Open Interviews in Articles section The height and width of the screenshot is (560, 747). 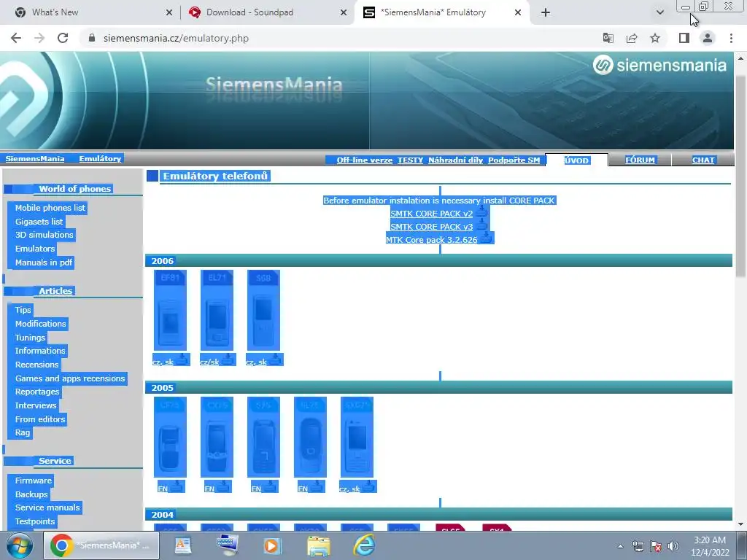[x=36, y=405]
